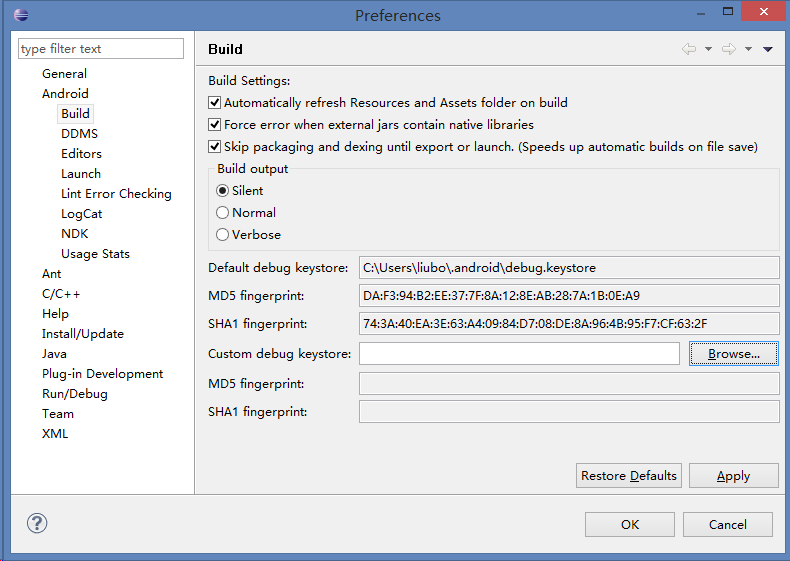790x561 pixels.
Task: Click the Apply button
Action: click(734, 475)
